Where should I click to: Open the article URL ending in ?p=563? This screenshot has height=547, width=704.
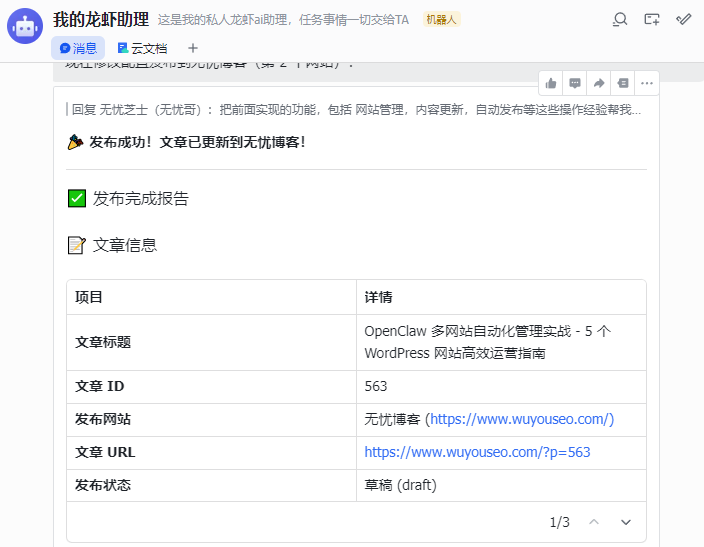477,452
